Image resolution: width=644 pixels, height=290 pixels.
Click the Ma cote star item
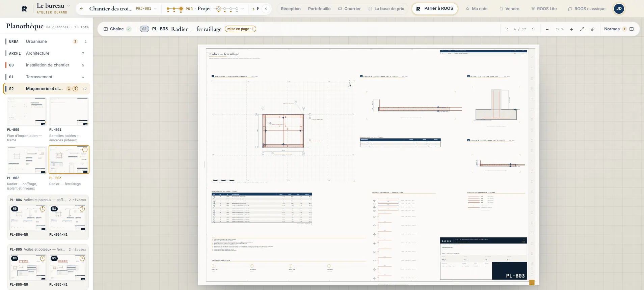click(x=477, y=9)
